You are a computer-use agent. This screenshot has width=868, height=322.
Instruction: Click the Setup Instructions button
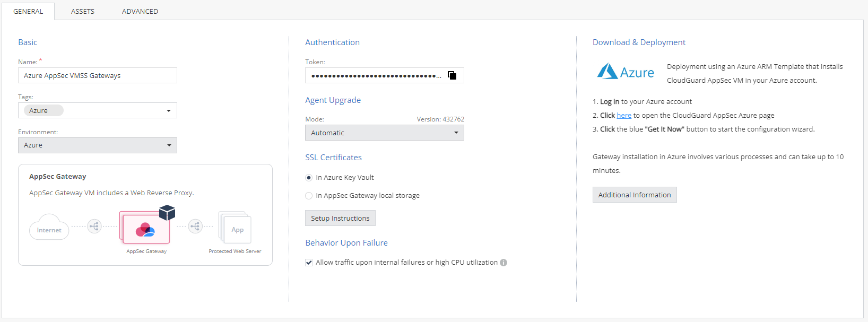pyautogui.click(x=340, y=218)
